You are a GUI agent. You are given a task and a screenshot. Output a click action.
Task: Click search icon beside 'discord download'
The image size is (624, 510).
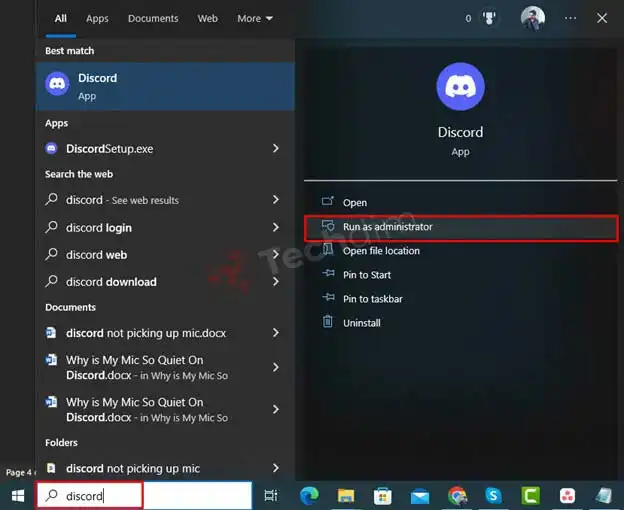[51, 281]
